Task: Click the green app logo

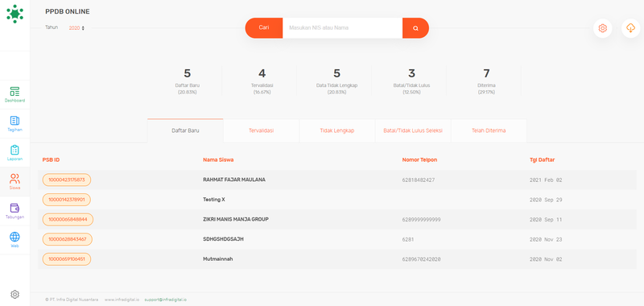Action: point(14,14)
